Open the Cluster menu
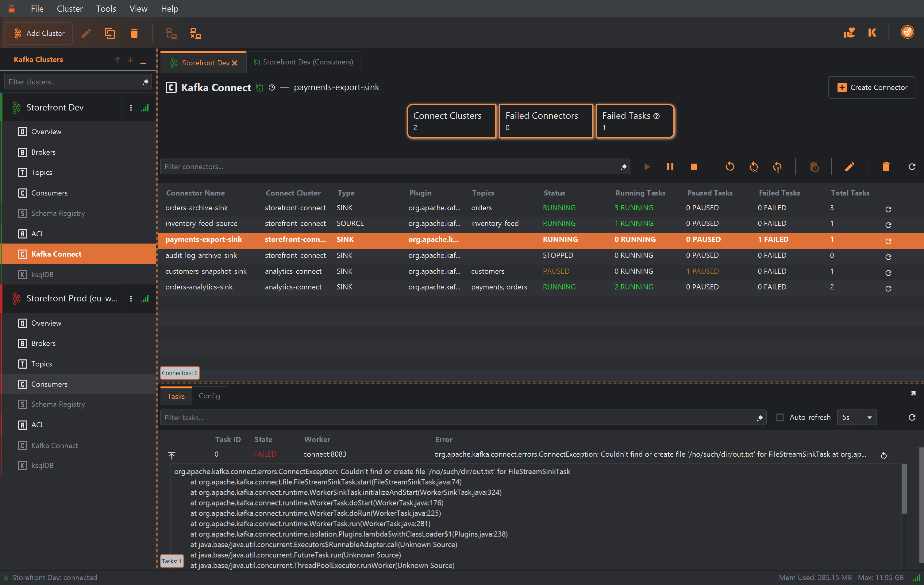924x585 pixels. point(69,9)
